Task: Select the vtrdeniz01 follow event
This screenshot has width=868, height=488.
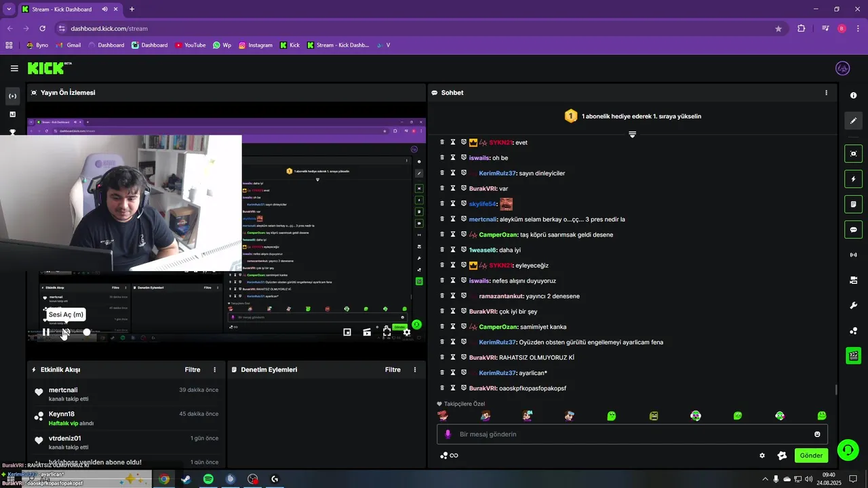Action: (126, 443)
